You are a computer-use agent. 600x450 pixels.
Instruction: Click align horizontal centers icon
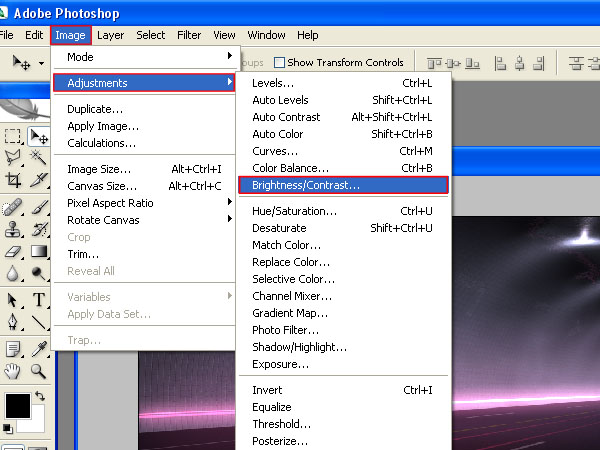click(519, 63)
